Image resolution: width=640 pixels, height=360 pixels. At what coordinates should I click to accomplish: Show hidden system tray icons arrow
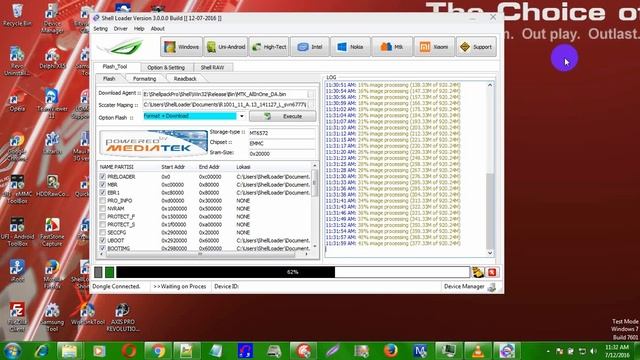pos(548,351)
